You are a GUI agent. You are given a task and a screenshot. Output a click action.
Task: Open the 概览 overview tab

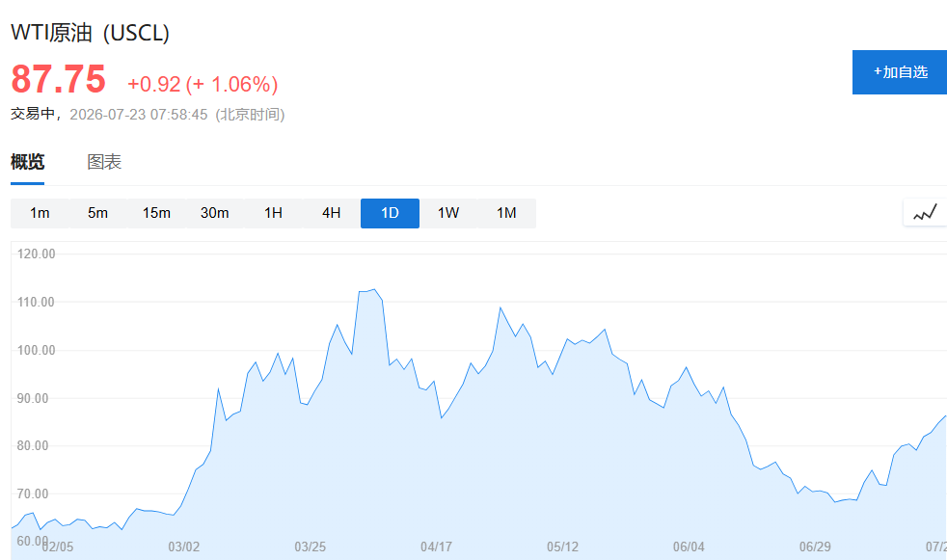tap(27, 162)
